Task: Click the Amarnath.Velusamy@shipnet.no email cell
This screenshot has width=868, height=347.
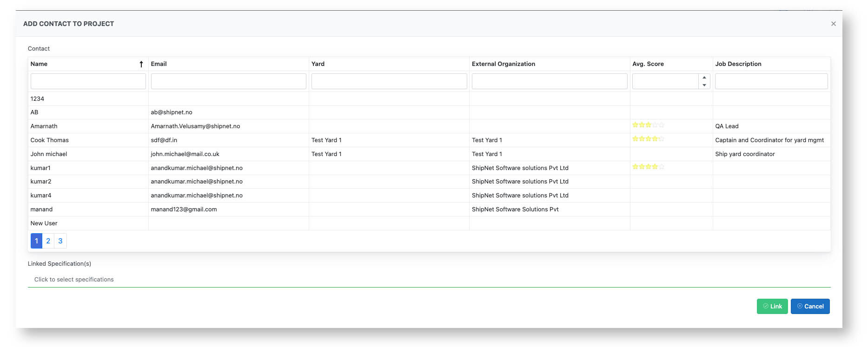Action: click(x=195, y=126)
